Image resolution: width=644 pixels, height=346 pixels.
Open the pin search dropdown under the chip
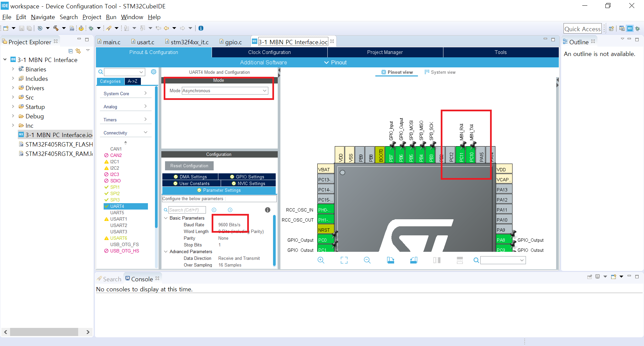click(522, 260)
